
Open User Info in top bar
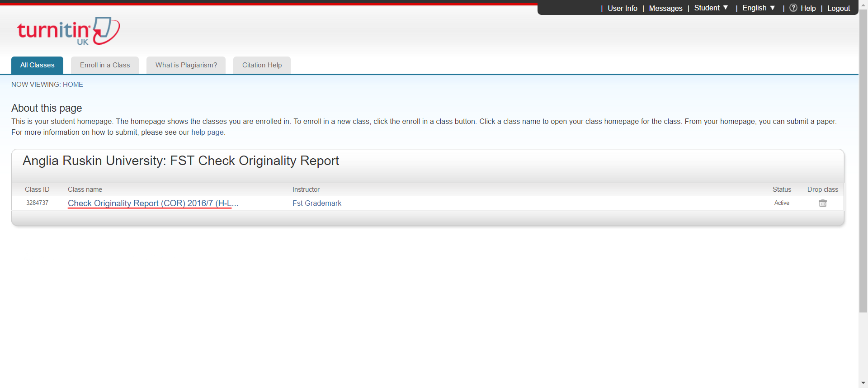coord(622,8)
